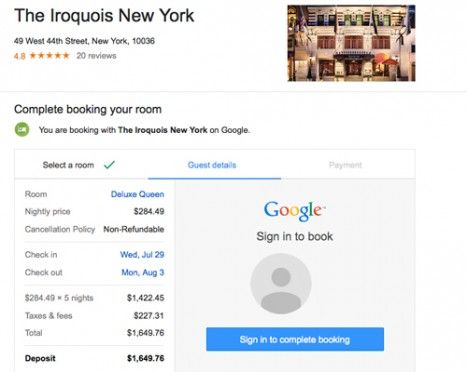Click The Iroquois New York hotel title
Screen dimensions: 467x372
104,16
